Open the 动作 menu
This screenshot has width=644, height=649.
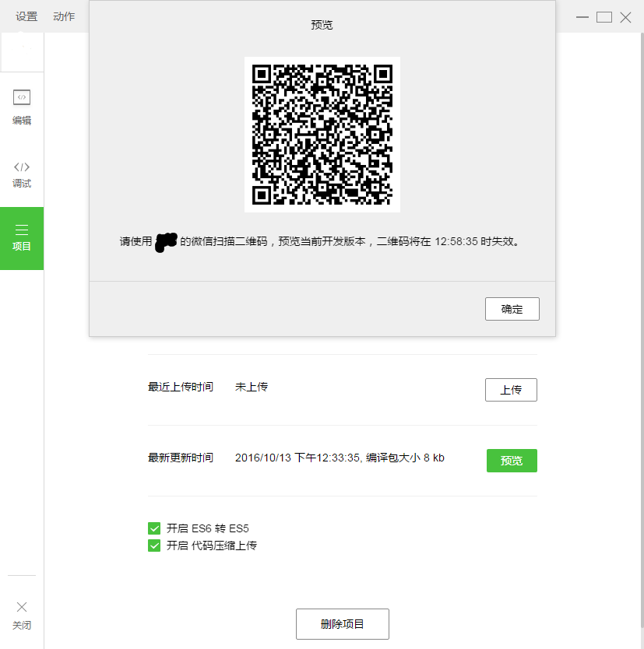tap(64, 16)
